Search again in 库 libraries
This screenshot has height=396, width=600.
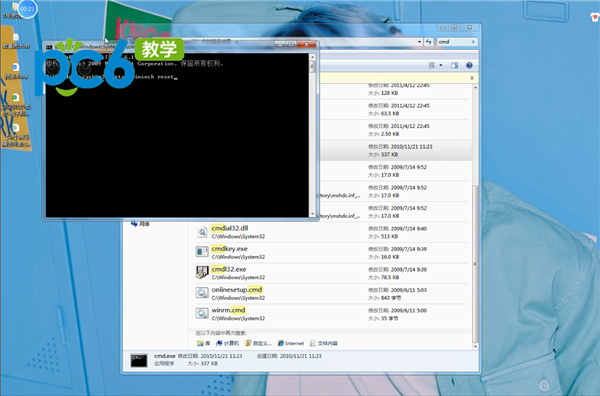click(x=204, y=343)
